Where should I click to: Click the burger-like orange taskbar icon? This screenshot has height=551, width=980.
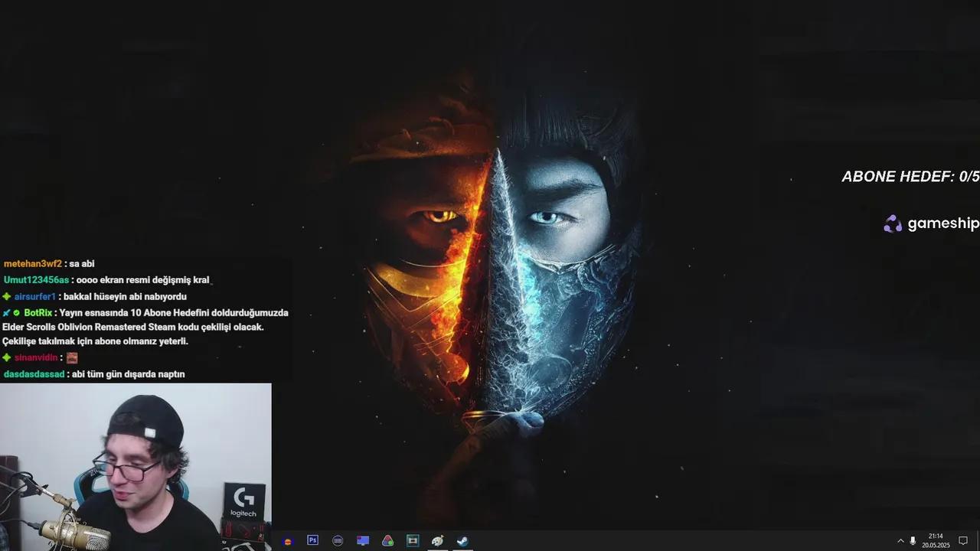click(x=288, y=541)
